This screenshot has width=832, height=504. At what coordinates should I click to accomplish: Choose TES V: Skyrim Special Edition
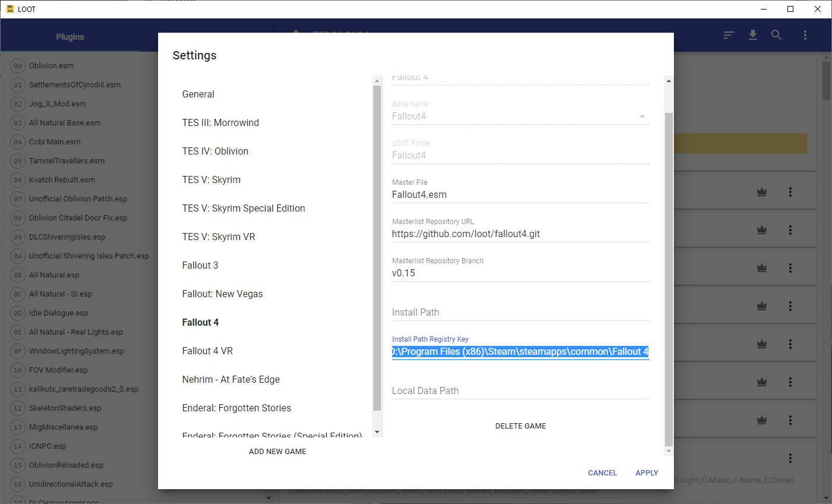tap(244, 208)
